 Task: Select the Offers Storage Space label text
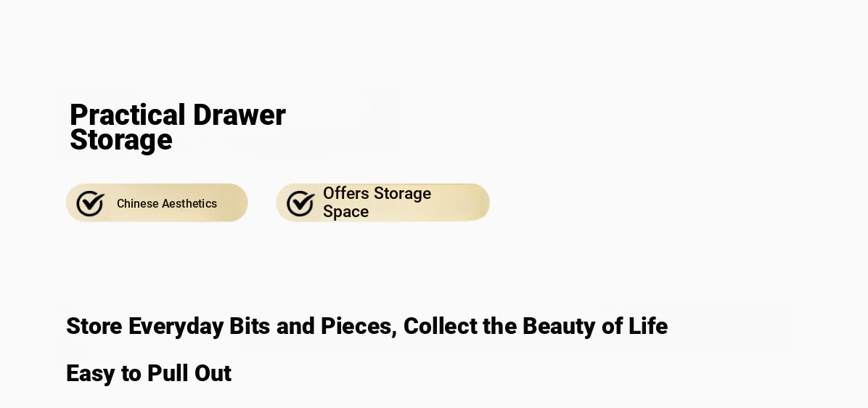tap(377, 202)
